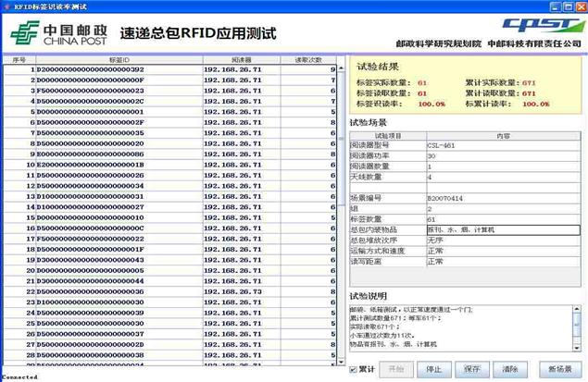Click the 标签实际数量 61 value

(422, 82)
